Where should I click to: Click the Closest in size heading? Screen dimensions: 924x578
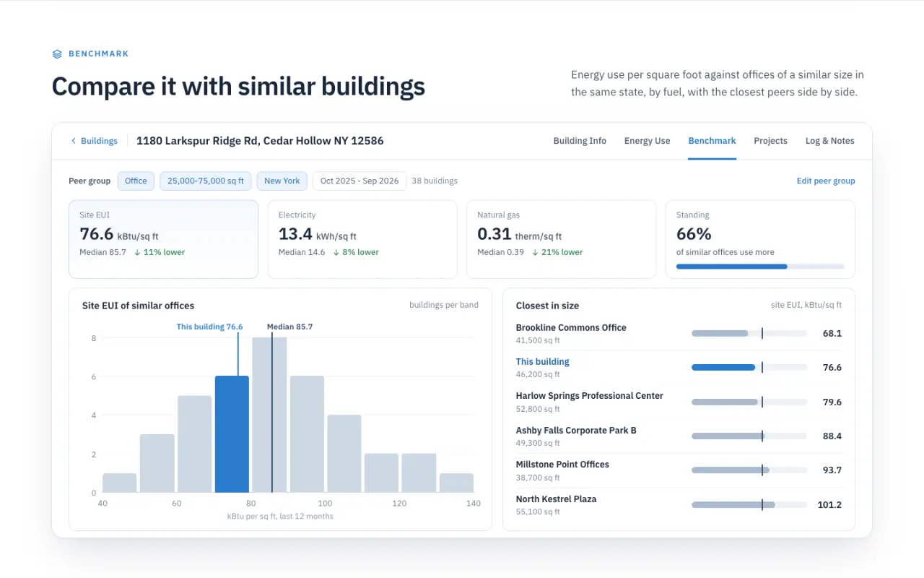(x=547, y=306)
